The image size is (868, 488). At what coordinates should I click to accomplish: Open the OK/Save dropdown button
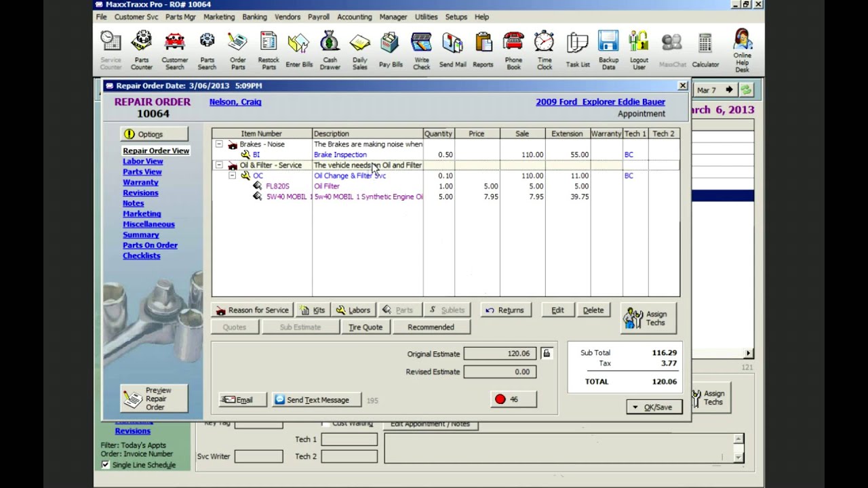pyautogui.click(x=654, y=407)
